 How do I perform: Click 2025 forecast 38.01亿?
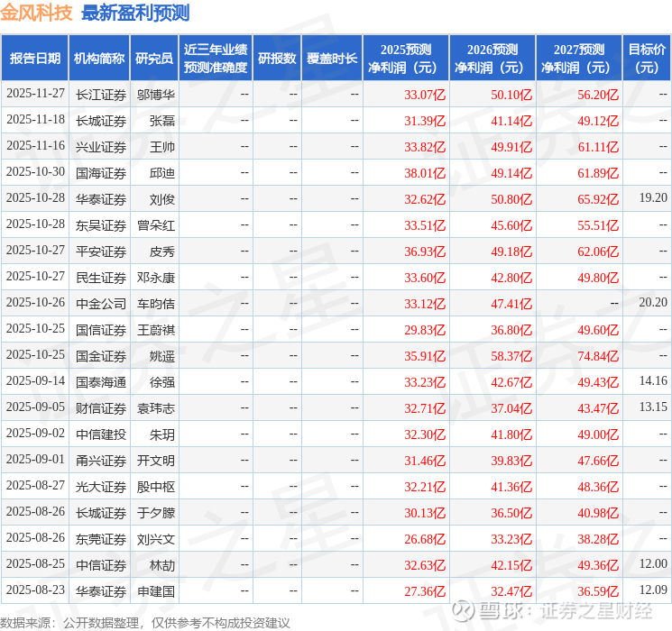425,173
